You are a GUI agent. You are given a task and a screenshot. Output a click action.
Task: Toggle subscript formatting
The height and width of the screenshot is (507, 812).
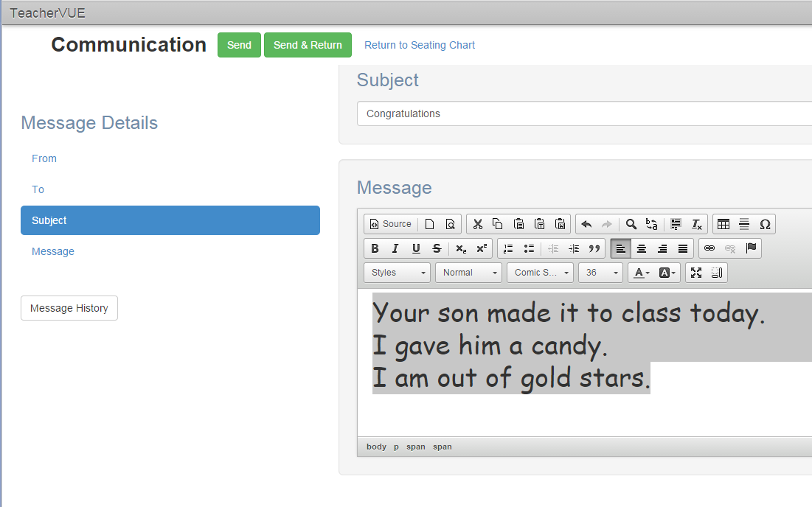(461, 248)
